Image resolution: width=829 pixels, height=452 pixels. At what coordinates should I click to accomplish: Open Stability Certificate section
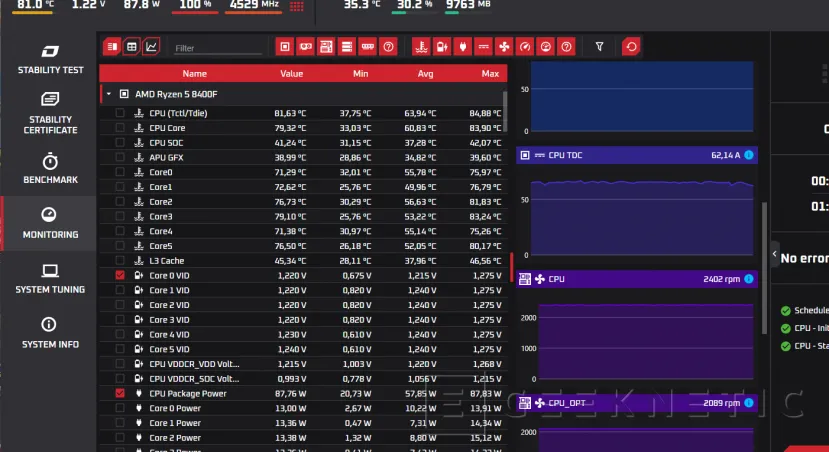click(x=50, y=113)
